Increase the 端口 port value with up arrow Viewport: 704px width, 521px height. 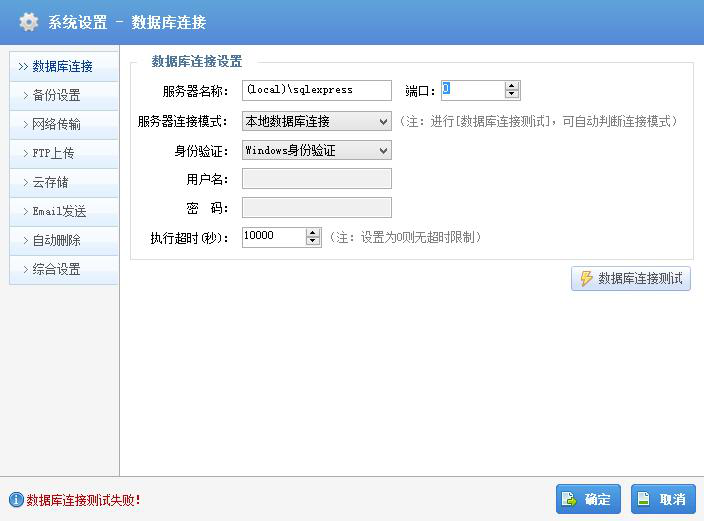pyautogui.click(x=511, y=86)
